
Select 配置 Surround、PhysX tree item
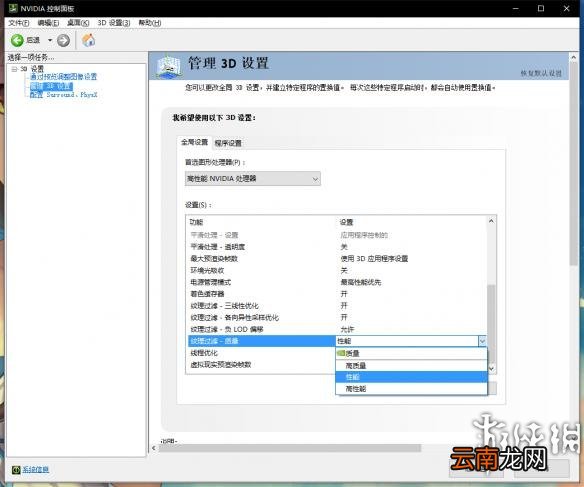[63, 95]
